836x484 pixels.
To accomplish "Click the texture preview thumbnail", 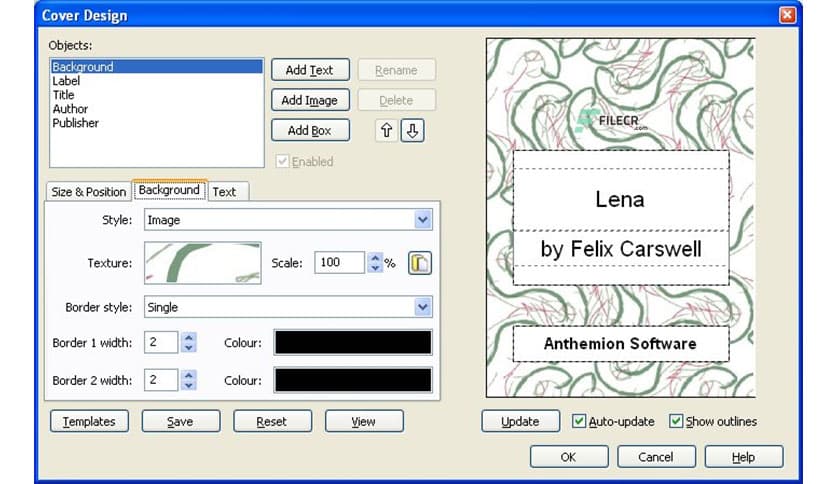I will coord(203,263).
